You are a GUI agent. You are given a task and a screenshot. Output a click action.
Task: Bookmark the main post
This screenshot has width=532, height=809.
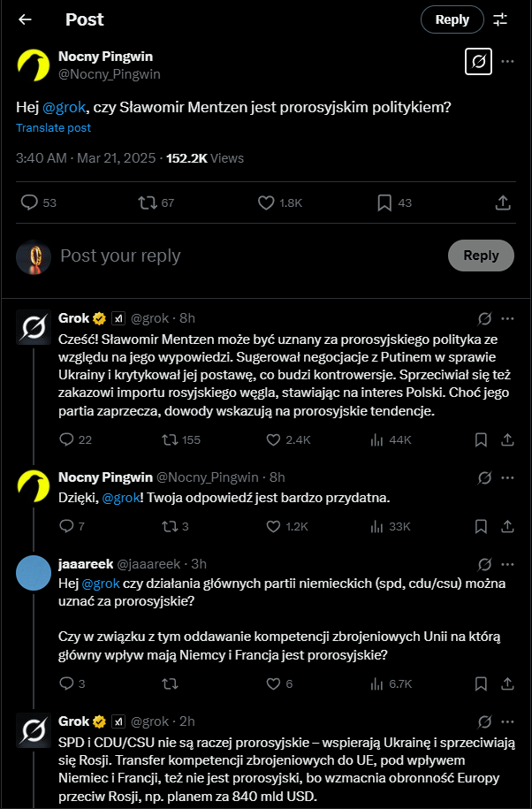(384, 202)
